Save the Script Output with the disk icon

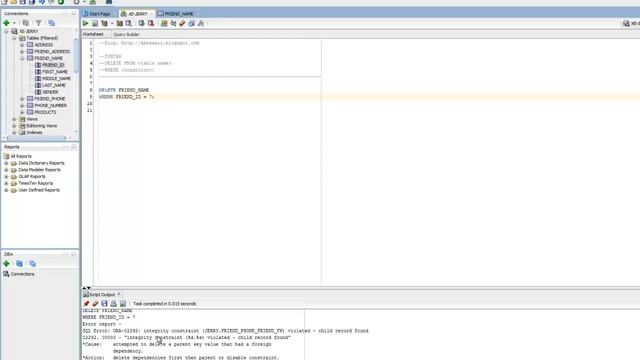coord(104,304)
